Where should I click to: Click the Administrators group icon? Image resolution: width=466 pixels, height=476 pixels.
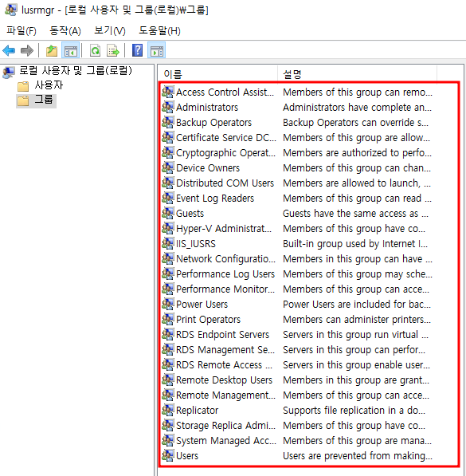pos(168,107)
